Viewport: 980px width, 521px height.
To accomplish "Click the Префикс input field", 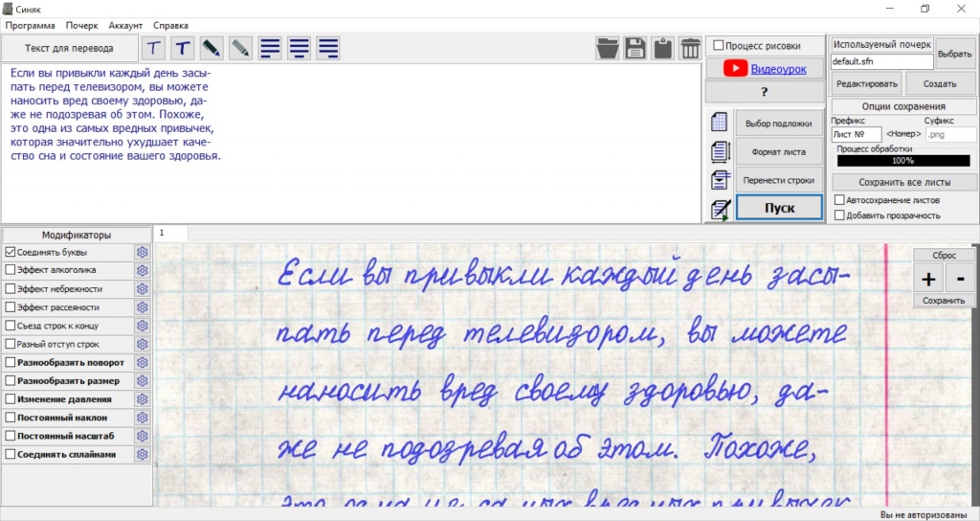I will tap(857, 134).
